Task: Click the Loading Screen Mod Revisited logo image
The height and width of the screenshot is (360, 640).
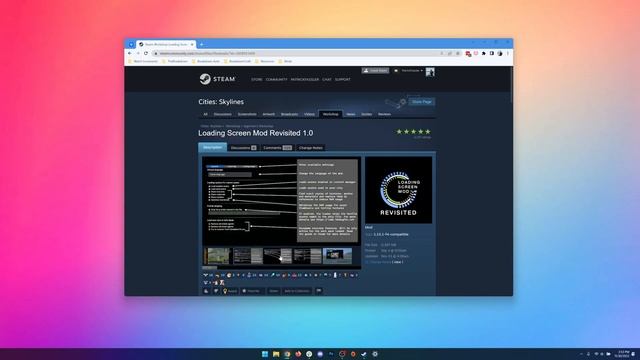Action: [398, 190]
